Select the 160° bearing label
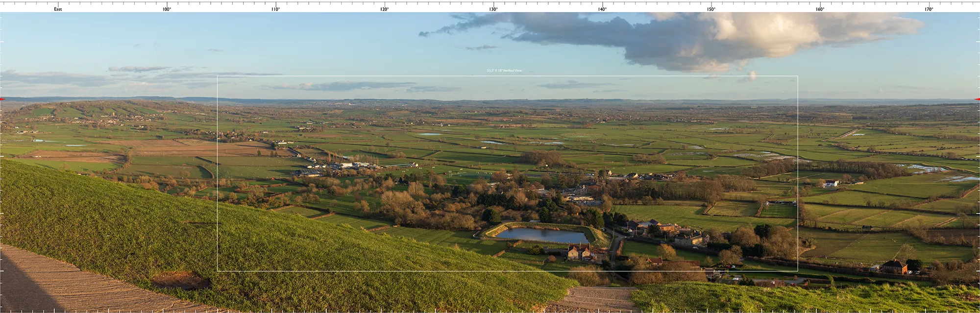The image size is (980, 313). 820,9
